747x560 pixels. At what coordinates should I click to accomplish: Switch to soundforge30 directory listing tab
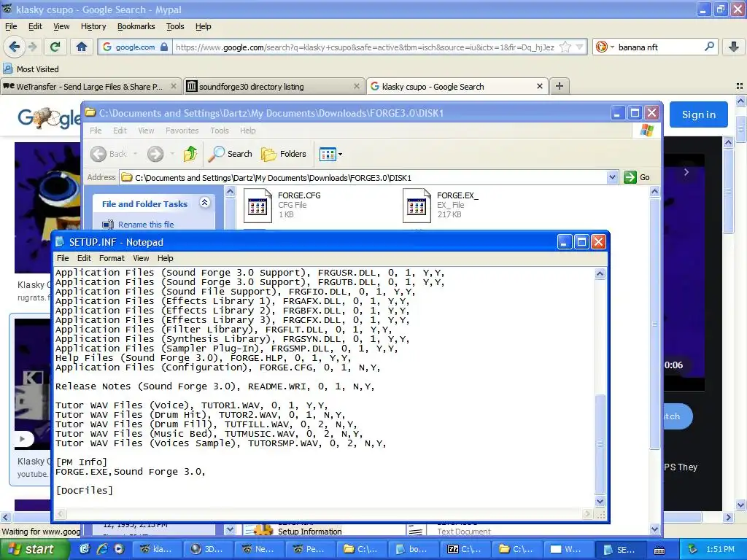point(274,86)
